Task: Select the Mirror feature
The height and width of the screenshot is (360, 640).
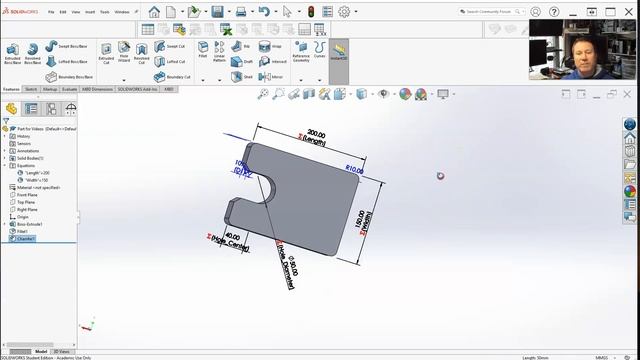Action: pos(270,77)
